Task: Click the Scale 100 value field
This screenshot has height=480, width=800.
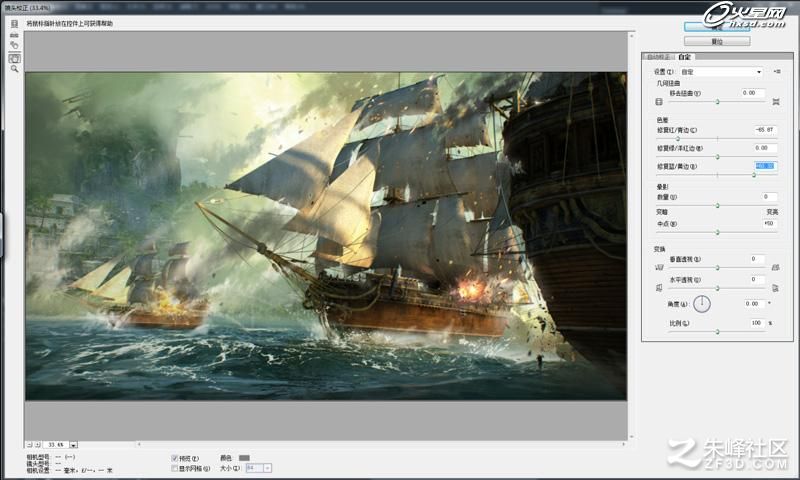Action: [757, 323]
